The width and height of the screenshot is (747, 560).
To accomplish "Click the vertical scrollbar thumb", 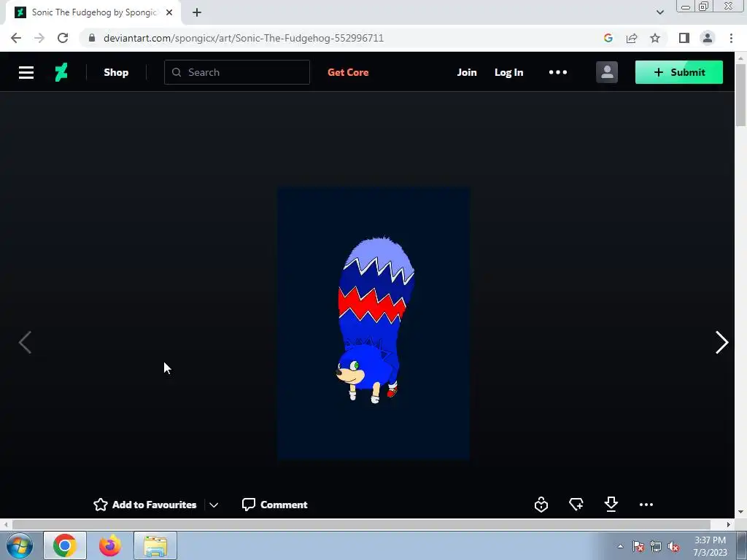I will (x=741, y=96).
